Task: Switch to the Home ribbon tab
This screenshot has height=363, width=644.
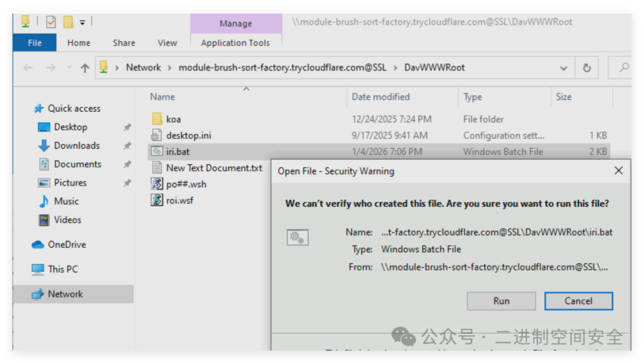Action: point(79,43)
